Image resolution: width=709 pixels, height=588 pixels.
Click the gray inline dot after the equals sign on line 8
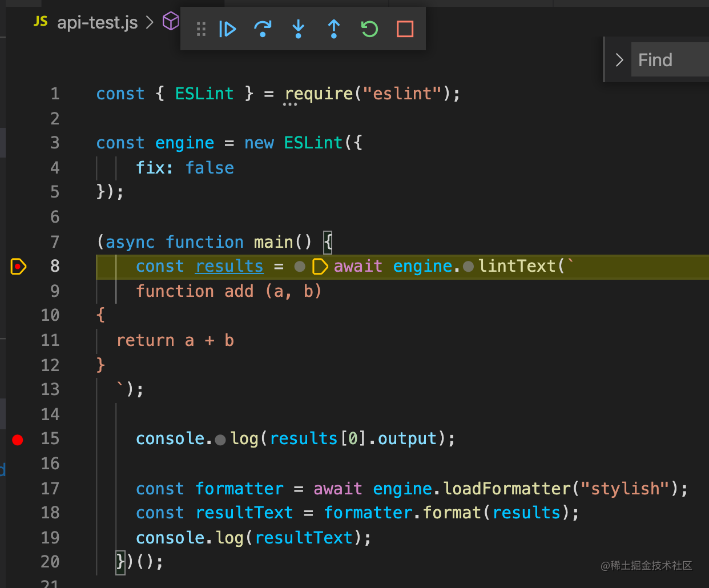(x=300, y=267)
